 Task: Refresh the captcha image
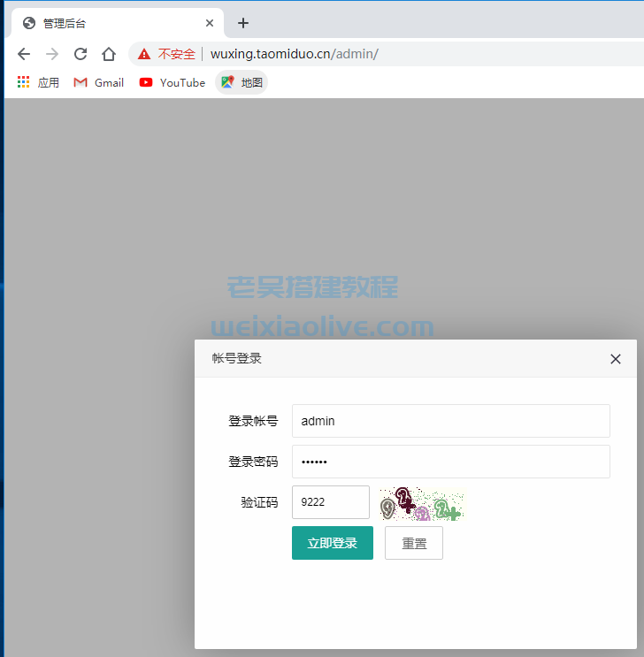423,504
